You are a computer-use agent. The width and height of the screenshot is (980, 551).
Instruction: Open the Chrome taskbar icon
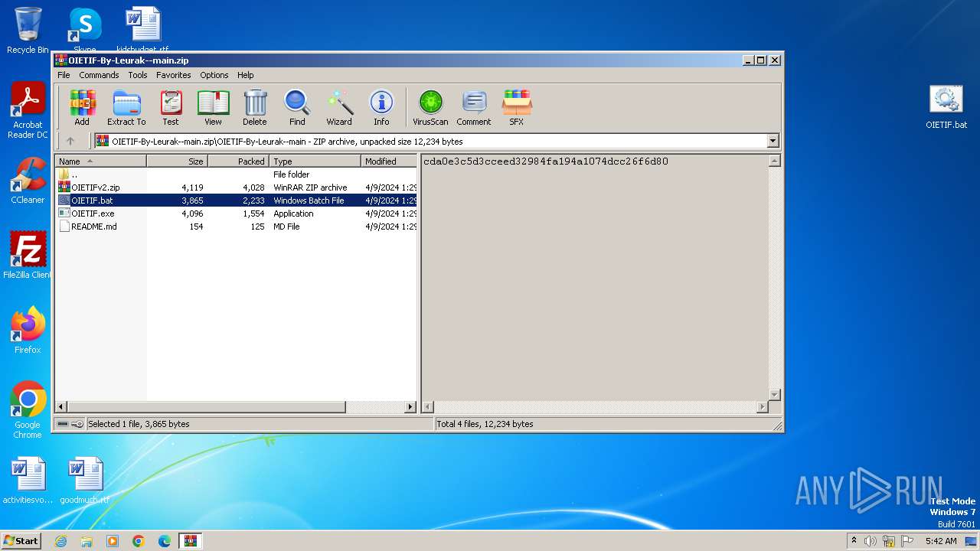(139, 541)
